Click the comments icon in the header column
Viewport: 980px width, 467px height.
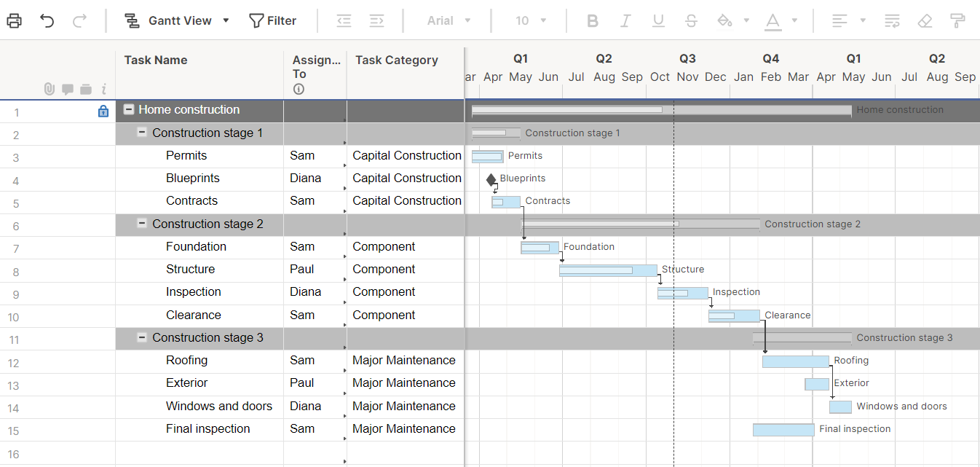67,89
